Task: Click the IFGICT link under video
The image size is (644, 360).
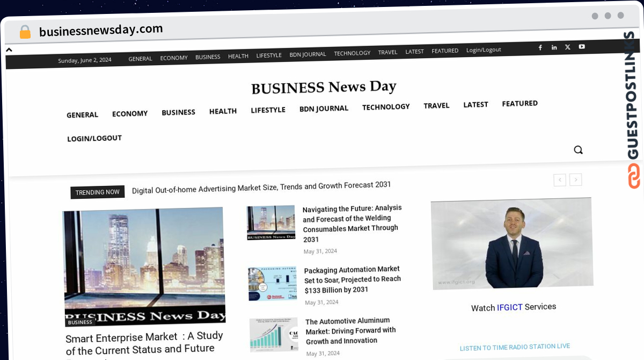Action: [x=509, y=307]
